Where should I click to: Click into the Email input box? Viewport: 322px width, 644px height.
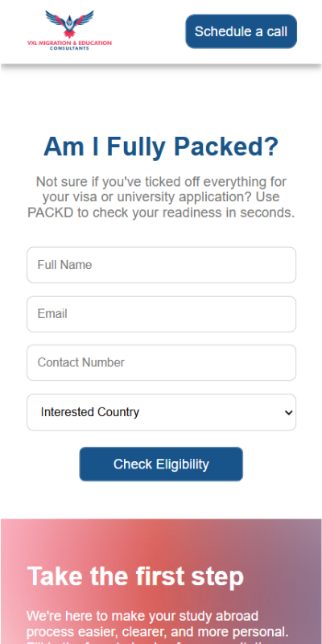pos(162,314)
